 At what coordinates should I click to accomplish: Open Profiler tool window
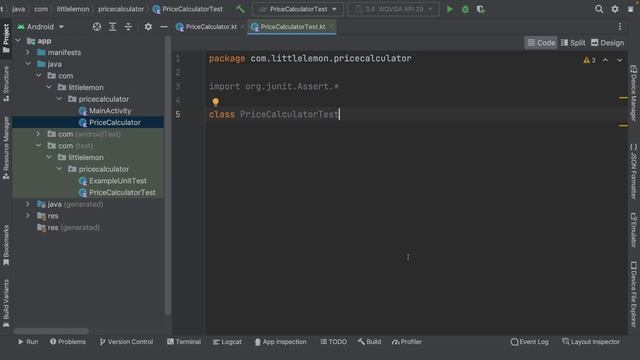tap(407, 342)
